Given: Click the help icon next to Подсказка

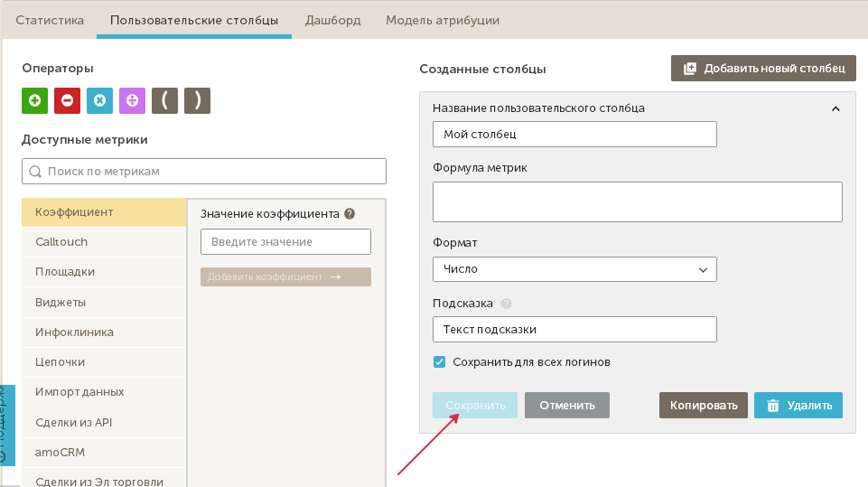Looking at the screenshot, I should [x=506, y=304].
